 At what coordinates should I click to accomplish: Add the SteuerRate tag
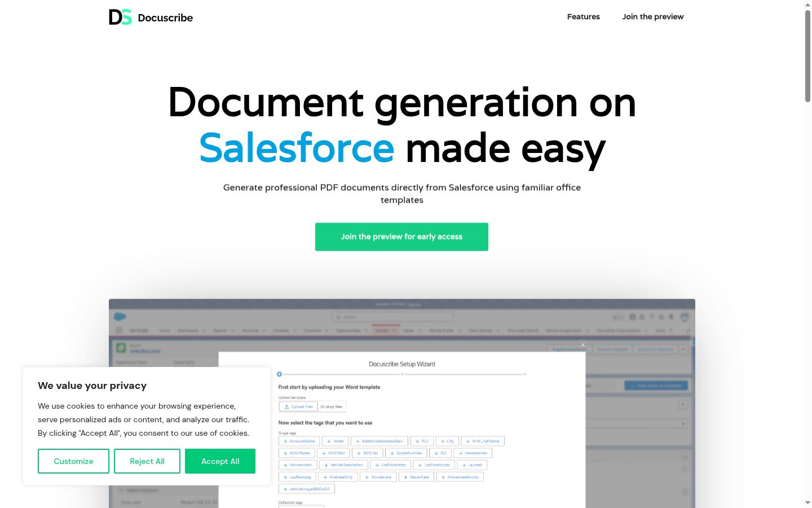click(416, 477)
